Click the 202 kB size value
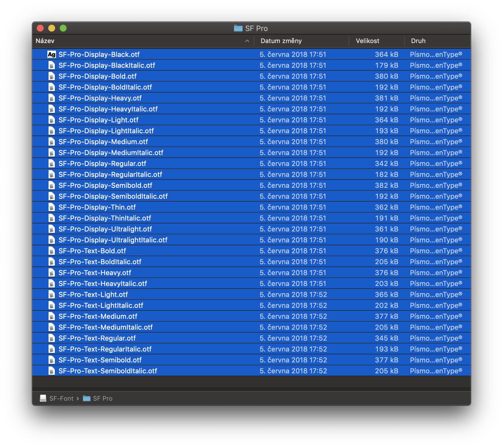This screenshot has height=448, width=503. click(x=386, y=305)
